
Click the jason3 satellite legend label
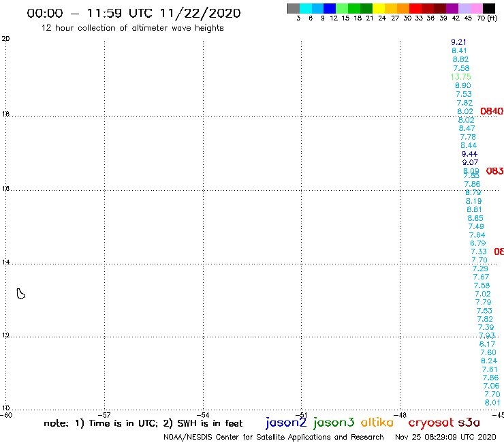point(334,423)
